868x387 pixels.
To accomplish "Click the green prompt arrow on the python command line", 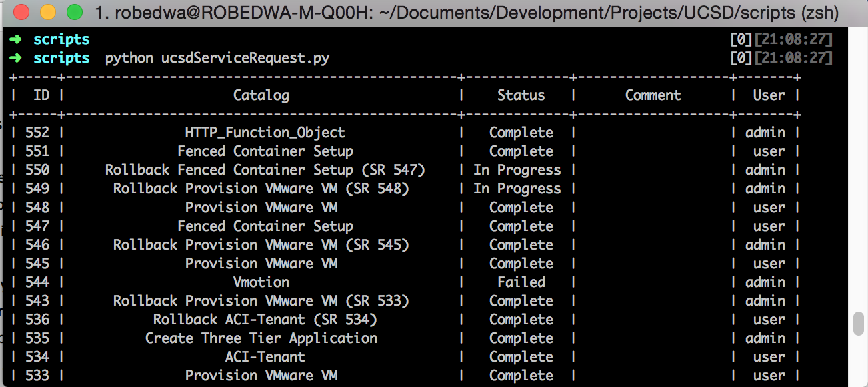I will tap(16, 59).
